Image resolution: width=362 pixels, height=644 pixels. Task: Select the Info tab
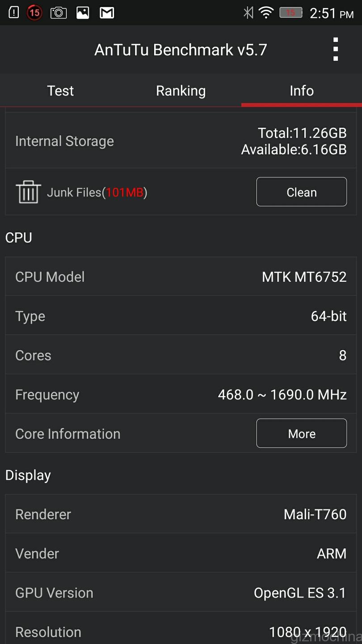[302, 91]
